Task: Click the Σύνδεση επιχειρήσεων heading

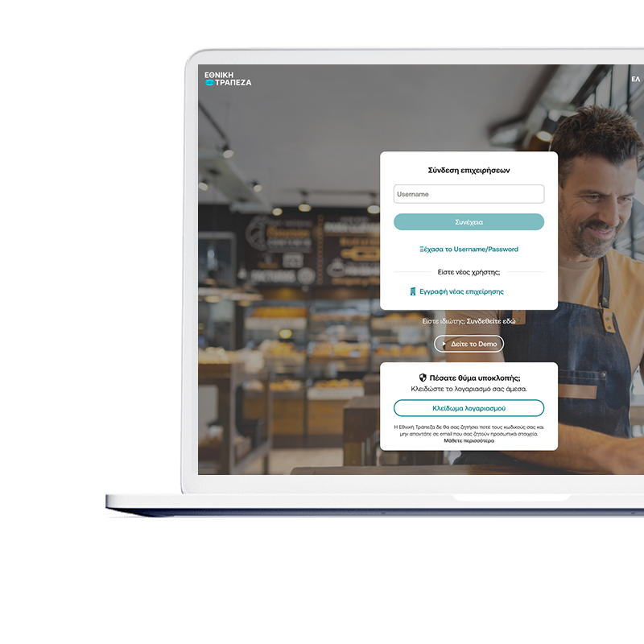Action: point(469,171)
